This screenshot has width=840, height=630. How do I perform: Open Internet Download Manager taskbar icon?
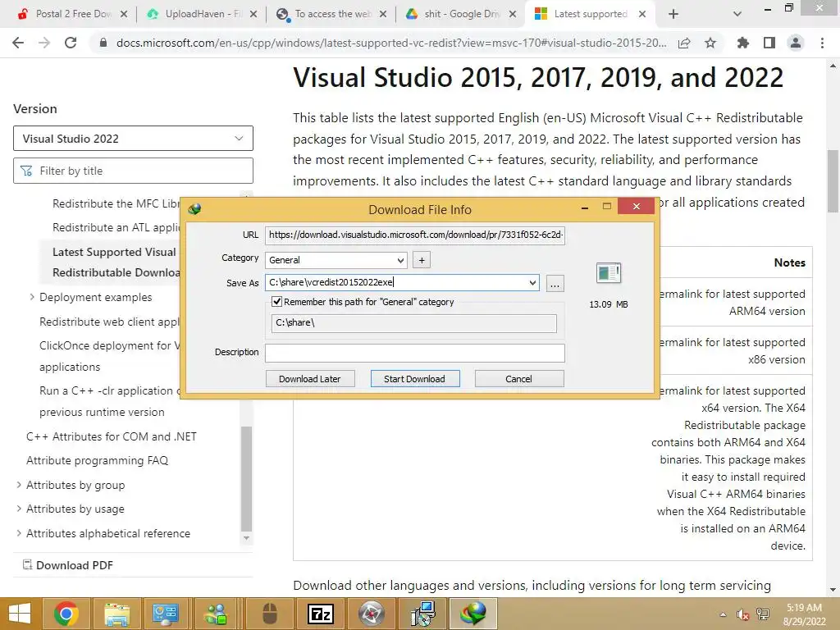pyautogui.click(x=472, y=614)
